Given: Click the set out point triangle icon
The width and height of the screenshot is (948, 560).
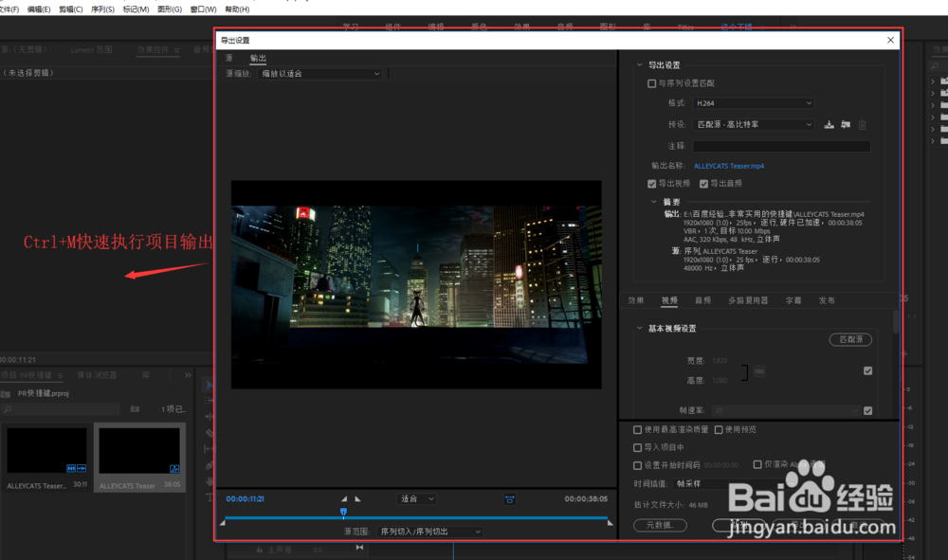Looking at the screenshot, I should (x=357, y=499).
